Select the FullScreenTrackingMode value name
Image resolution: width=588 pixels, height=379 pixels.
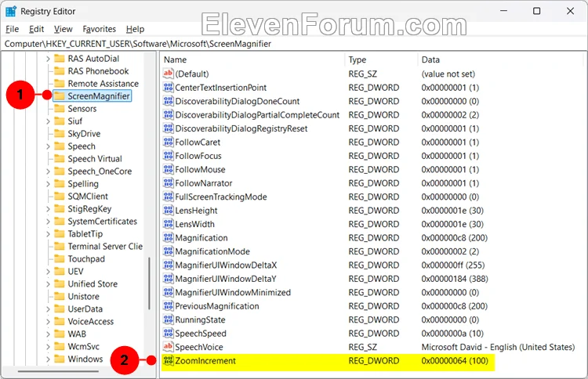pos(221,197)
